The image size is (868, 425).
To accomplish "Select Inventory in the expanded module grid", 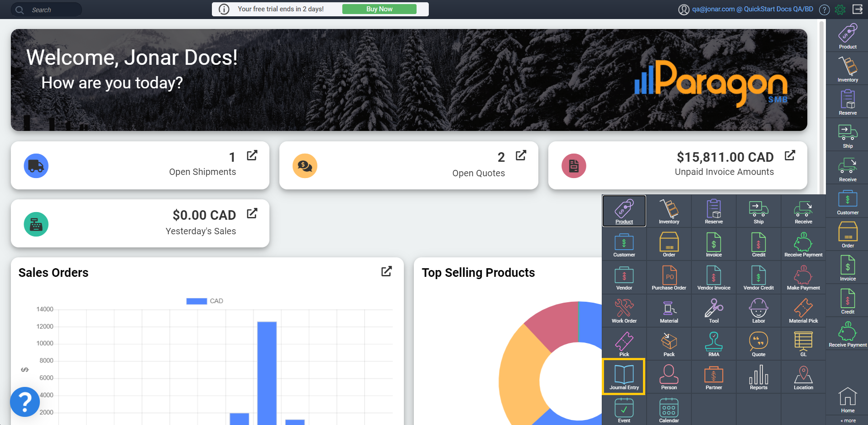I will pyautogui.click(x=669, y=211).
